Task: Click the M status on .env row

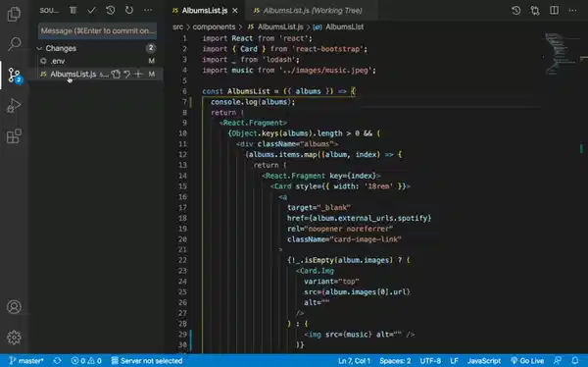Action: pos(152,61)
